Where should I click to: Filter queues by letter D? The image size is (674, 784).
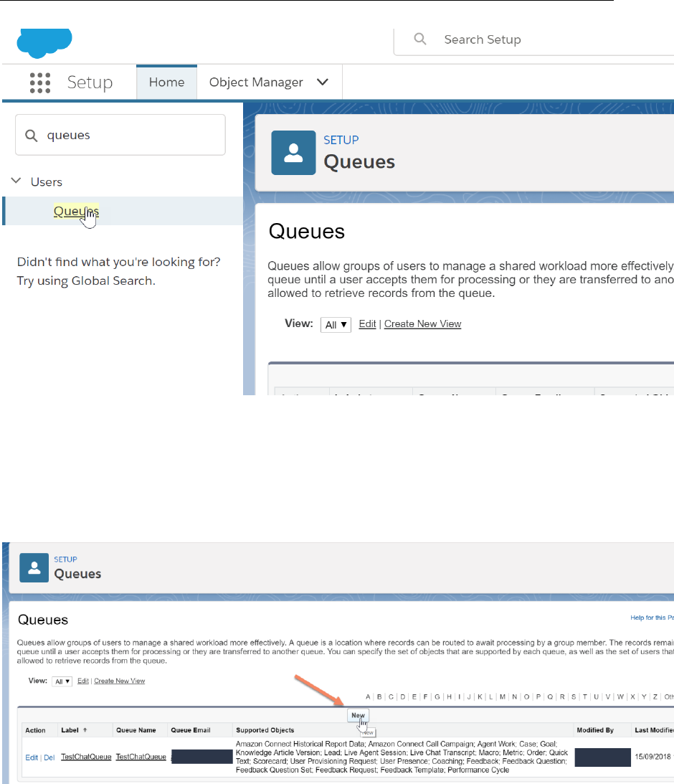[x=403, y=696]
